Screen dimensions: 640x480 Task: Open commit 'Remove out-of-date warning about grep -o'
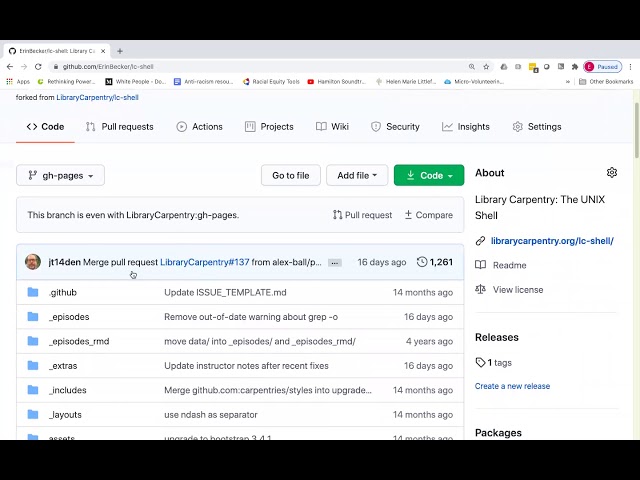click(251, 317)
